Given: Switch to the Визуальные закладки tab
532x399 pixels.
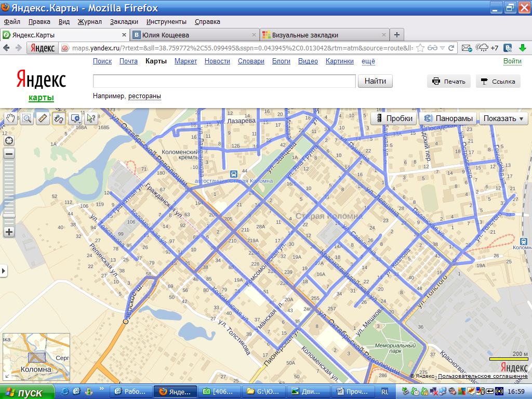Looking at the screenshot, I should point(325,35).
